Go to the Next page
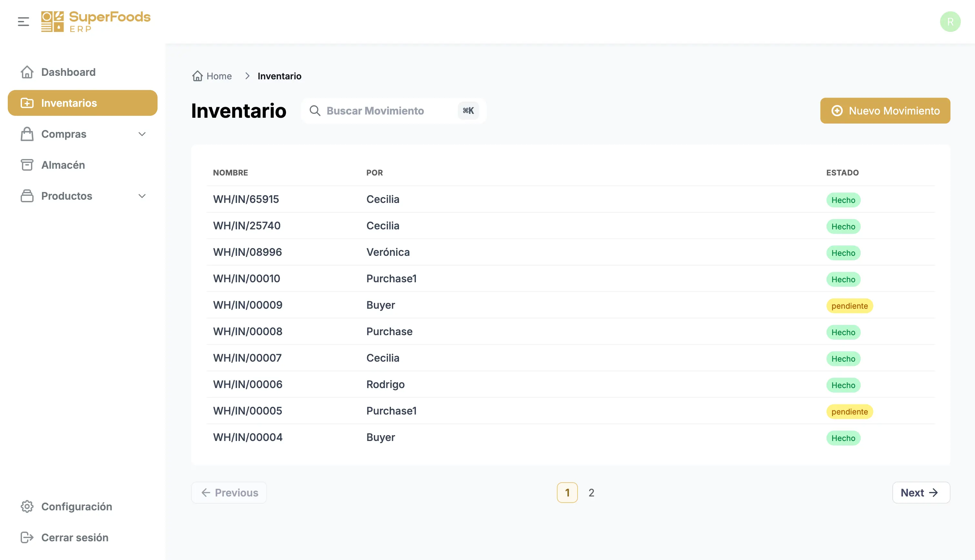 tap(920, 492)
